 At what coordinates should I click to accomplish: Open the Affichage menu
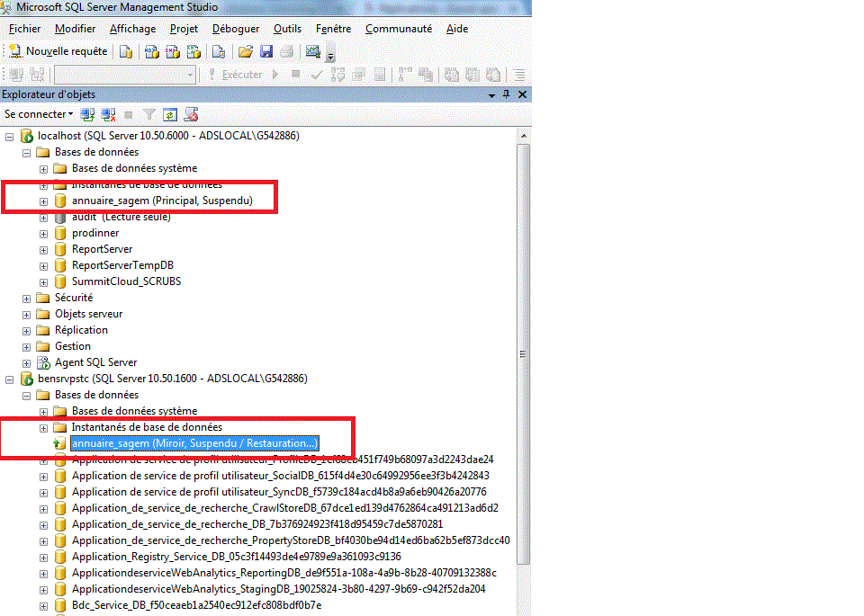pos(133,29)
